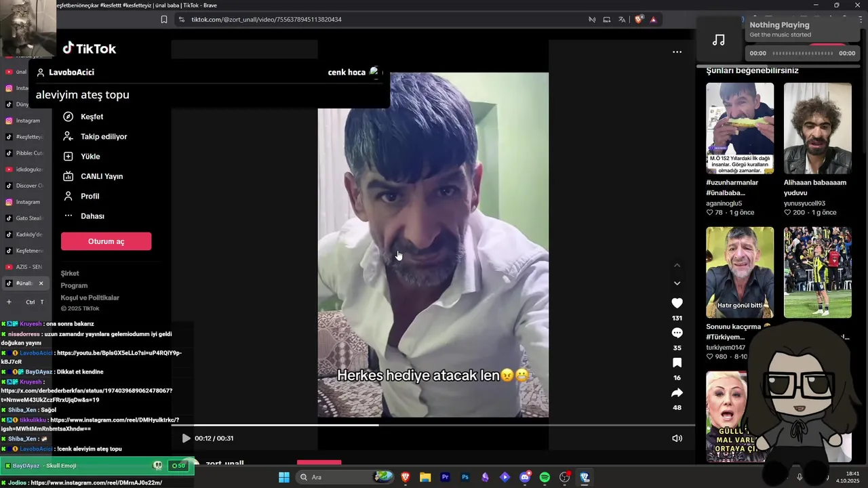Screen dimensions: 868x488
Task: Open Premiere Pro from the taskbar
Action: click(x=445, y=477)
